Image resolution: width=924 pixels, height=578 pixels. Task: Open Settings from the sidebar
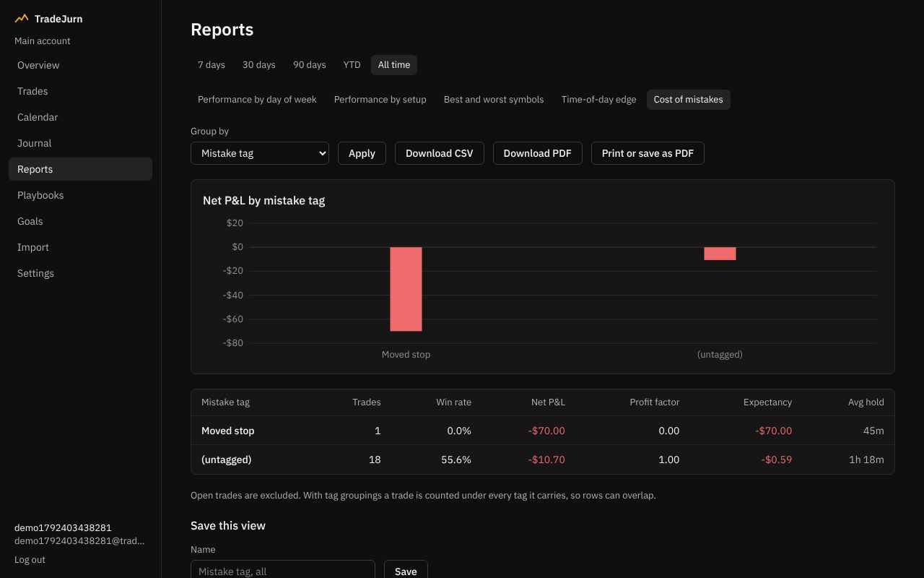pyautogui.click(x=80, y=273)
